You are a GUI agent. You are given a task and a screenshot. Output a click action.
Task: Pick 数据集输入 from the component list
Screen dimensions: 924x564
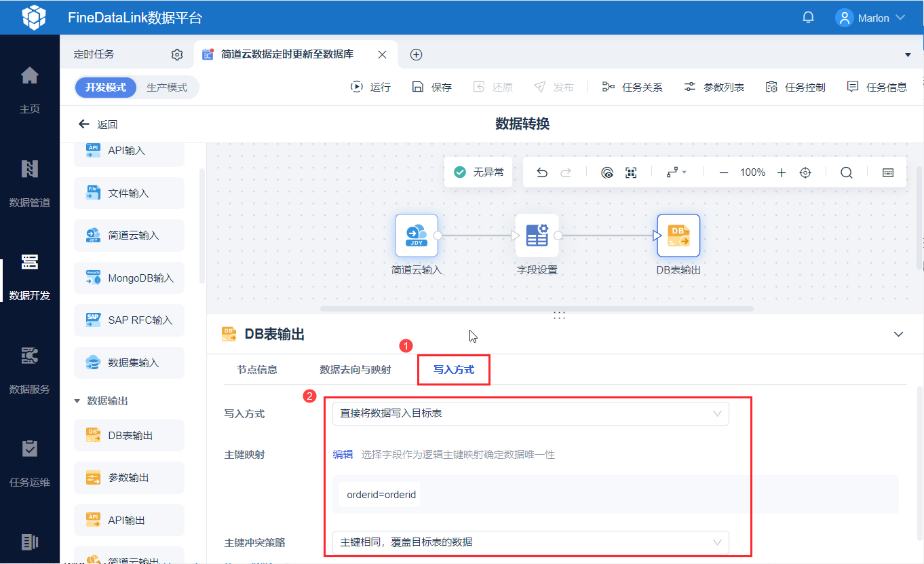point(129,363)
